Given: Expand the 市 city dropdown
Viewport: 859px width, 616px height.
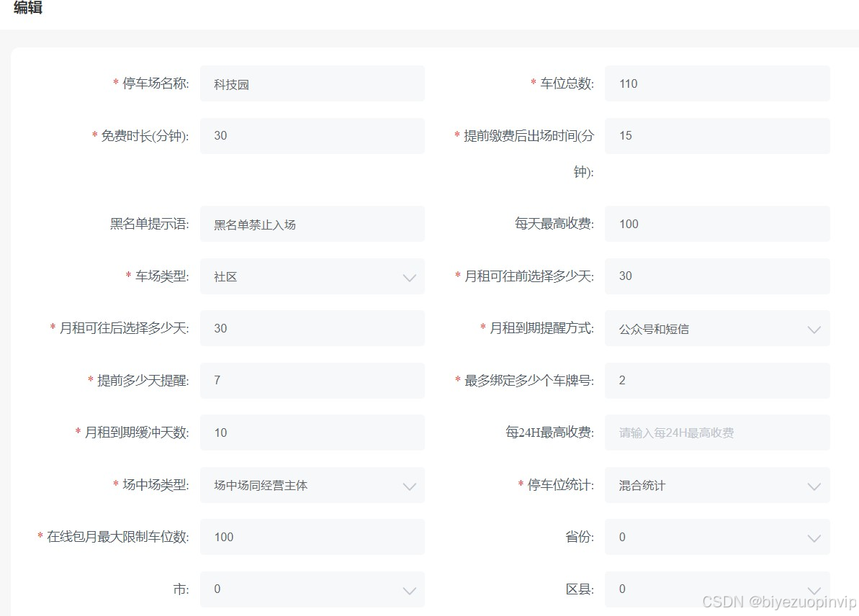Looking at the screenshot, I should [x=312, y=589].
